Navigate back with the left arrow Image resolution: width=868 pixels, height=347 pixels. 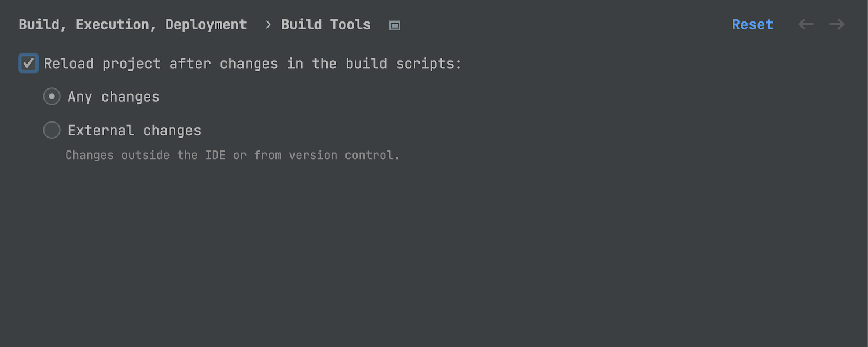[806, 24]
